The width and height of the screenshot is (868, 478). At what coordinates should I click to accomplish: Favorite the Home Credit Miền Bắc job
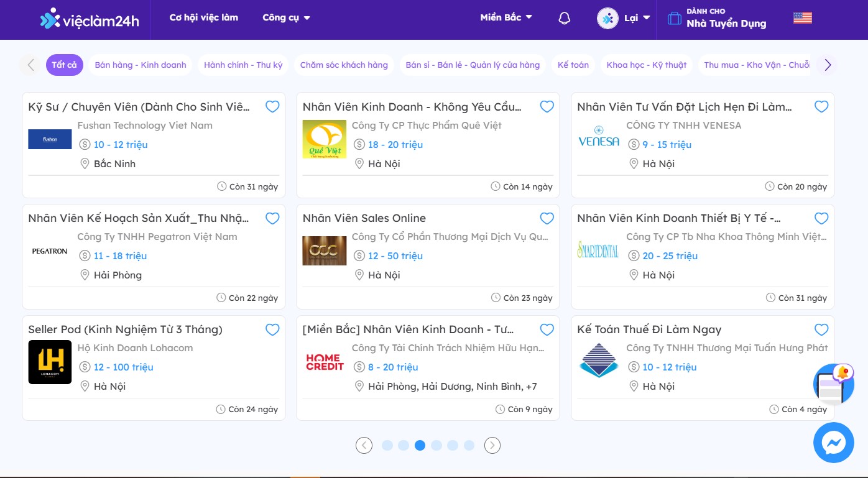547,329
